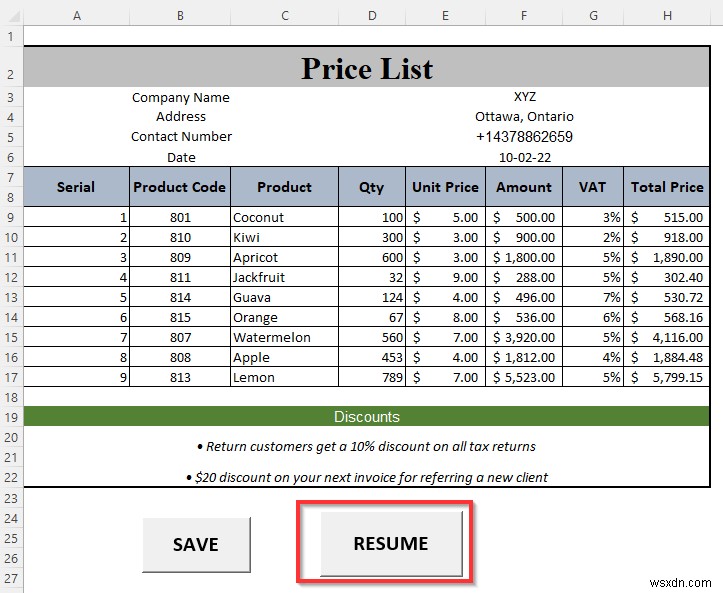Click the RESUME button
Screen dimensions: 723x593
391,543
